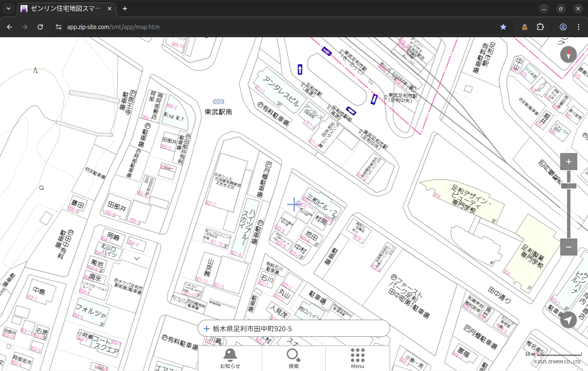
Task: Open the 検索 search tool
Action: (294, 358)
